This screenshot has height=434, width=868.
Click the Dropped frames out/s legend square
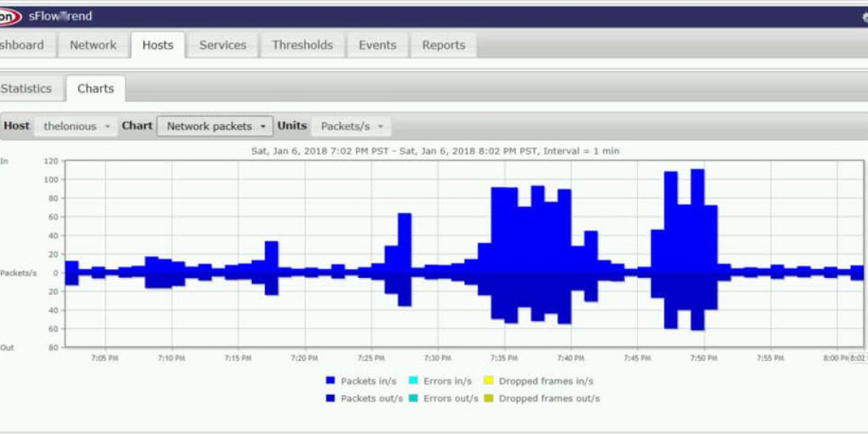point(488,399)
